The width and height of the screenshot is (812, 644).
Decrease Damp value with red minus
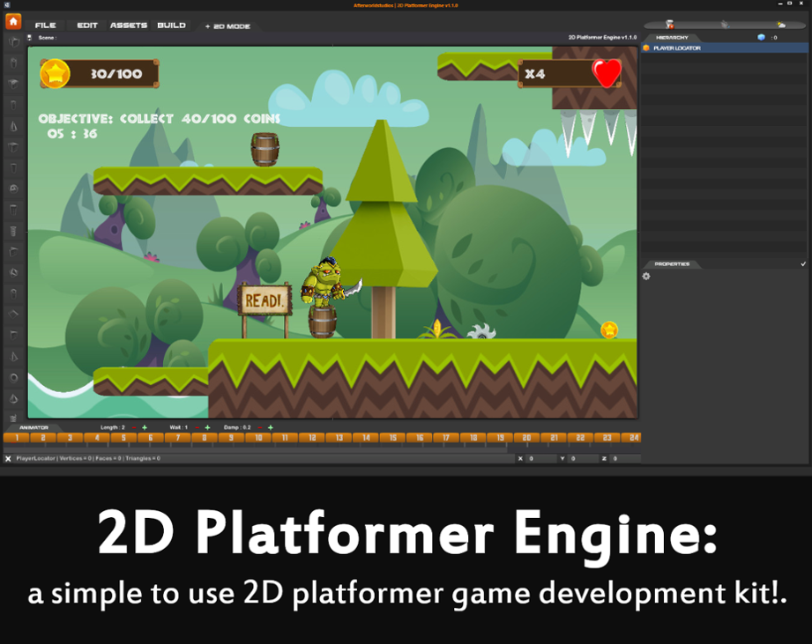click(x=259, y=427)
